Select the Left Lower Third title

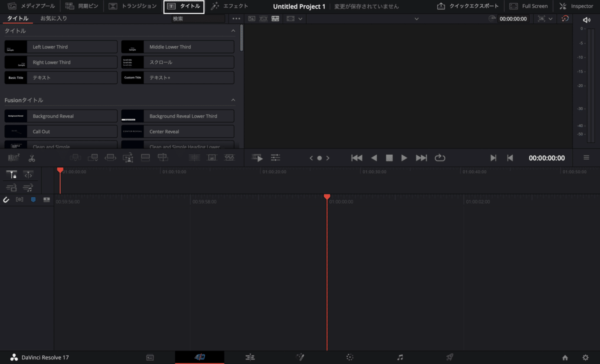coord(61,47)
